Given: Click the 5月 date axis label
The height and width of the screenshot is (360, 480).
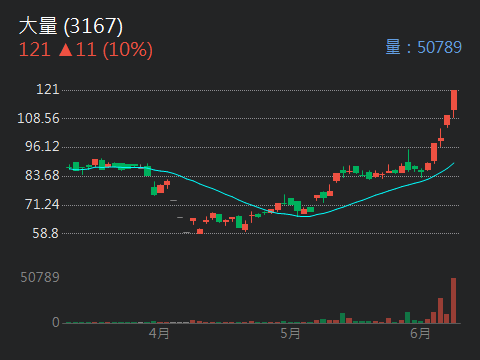Looking at the screenshot, I should click(290, 333).
